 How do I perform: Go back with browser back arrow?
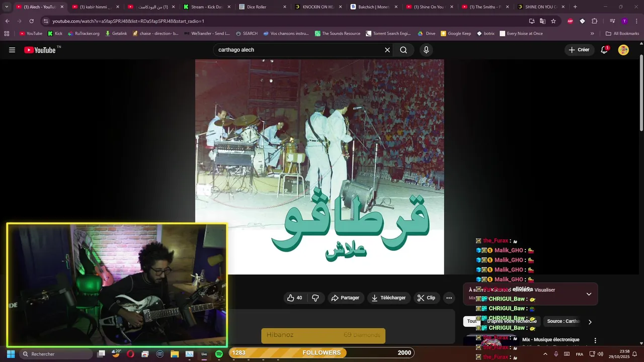pyautogui.click(x=7, y=21)
